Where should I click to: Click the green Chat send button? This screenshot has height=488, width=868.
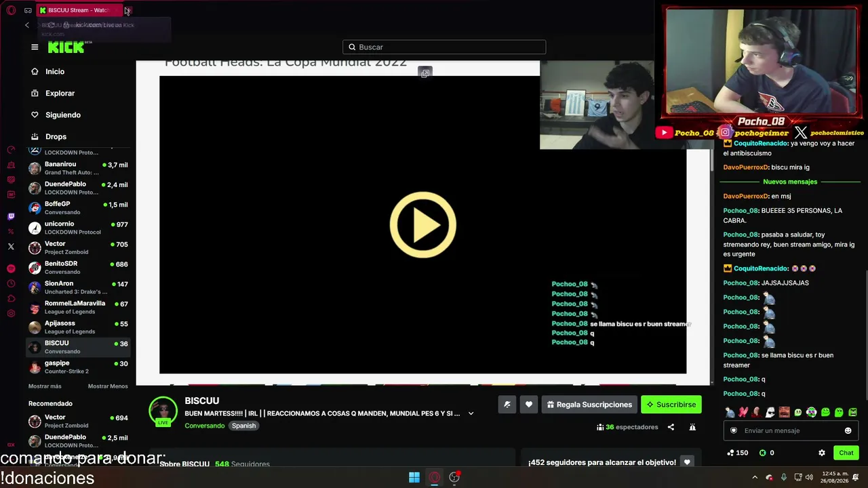[x=846, y=453]
